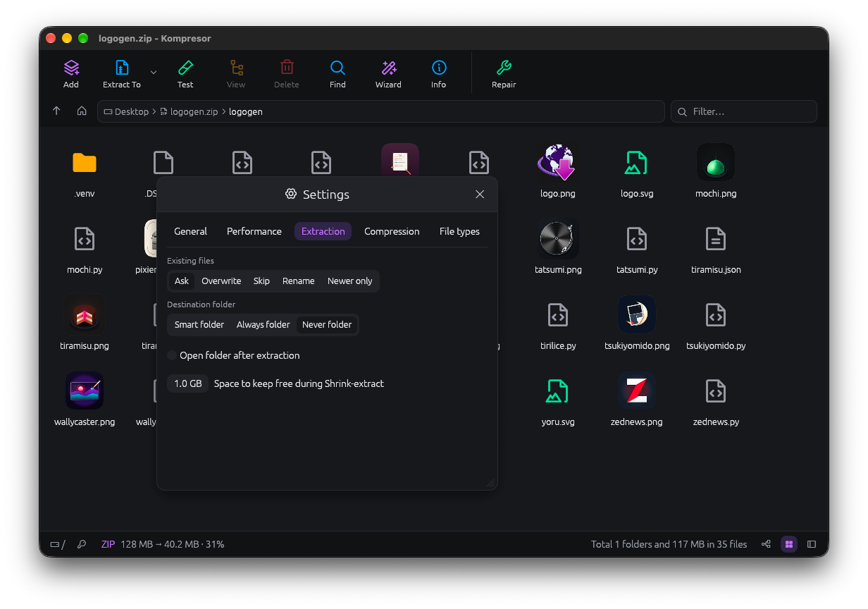Click logogen.zip in the breadcrumb path
Image resolution: width=868 pixels, height=609 pixels.
click(194, 111)
